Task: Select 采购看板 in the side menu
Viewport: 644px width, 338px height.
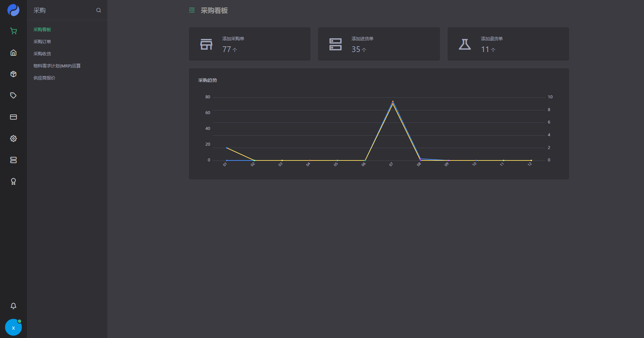Action: click(x=42, y=30)
